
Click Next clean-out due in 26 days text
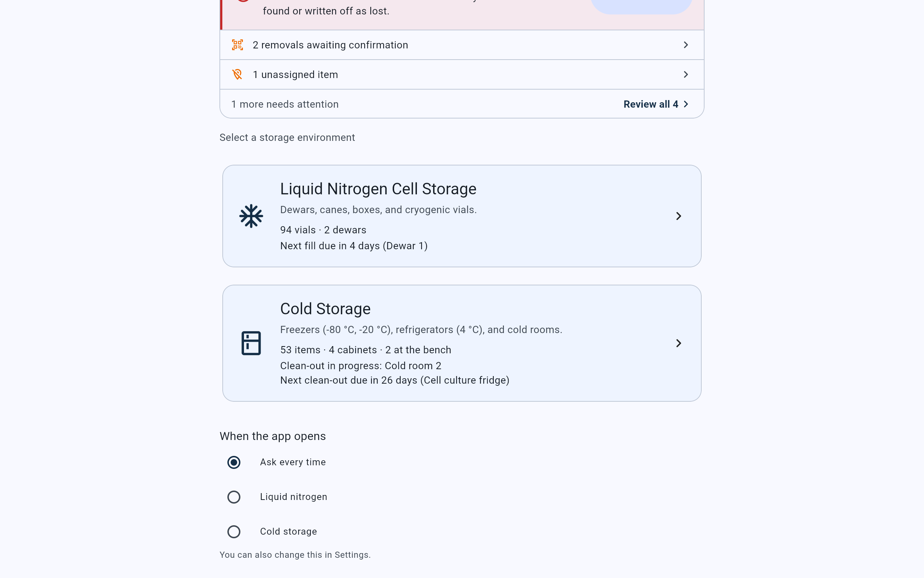395,380
